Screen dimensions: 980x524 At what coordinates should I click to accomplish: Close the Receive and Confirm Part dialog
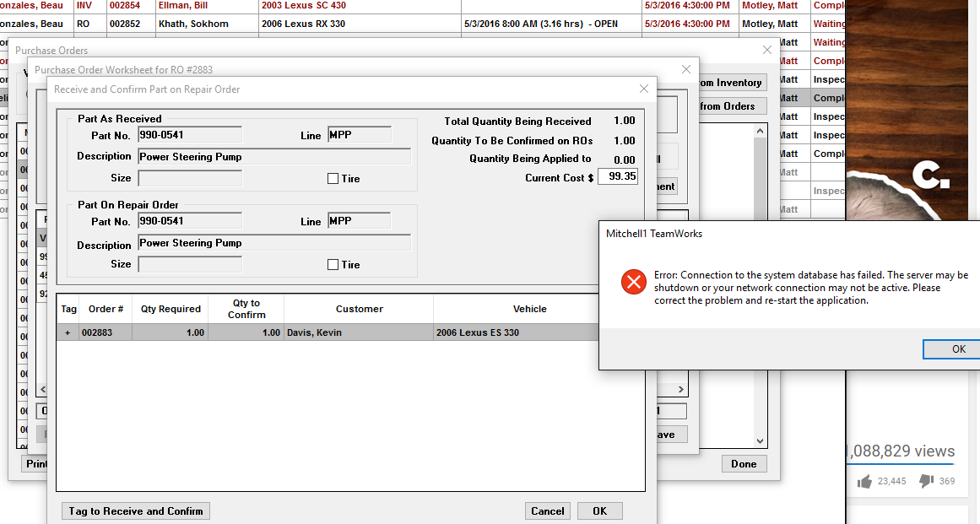[644, 89]
